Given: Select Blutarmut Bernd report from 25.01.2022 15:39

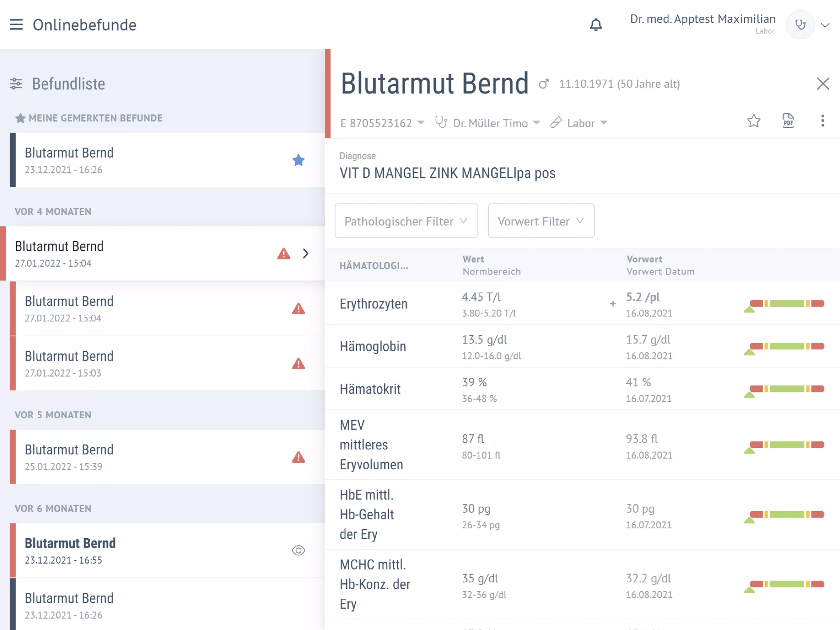Looking at the screenshot, I should [167, 457].
